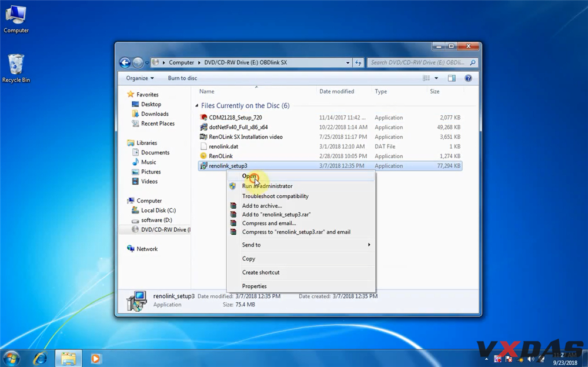Open Videos library in navigation pane
This screenshot has width=588, height=367.
(149, 181)
